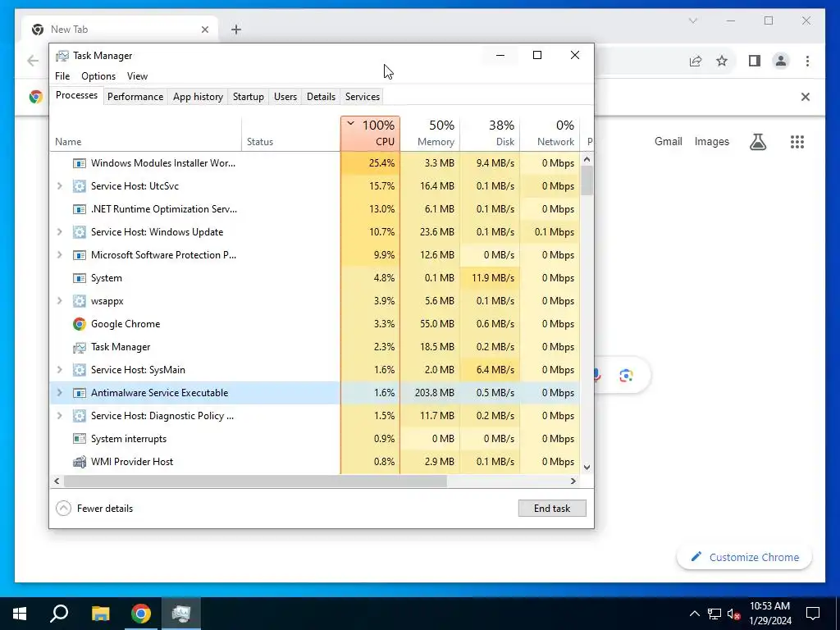Show hidden system tray icons
840x630 pixels.
click(x=694, y=614)
